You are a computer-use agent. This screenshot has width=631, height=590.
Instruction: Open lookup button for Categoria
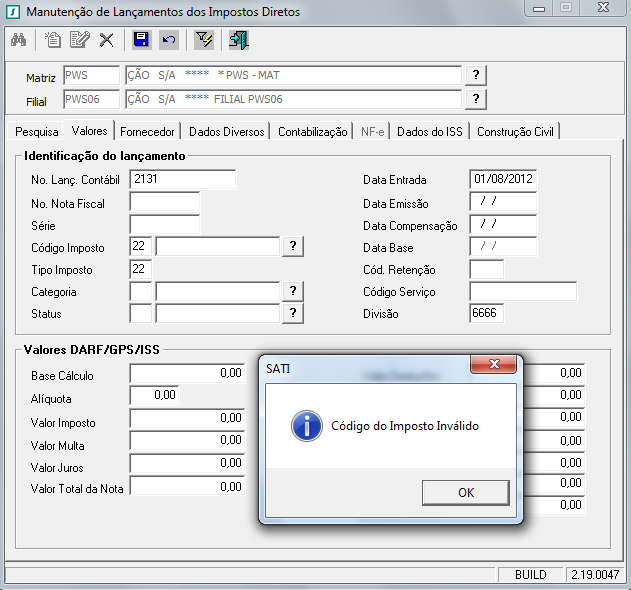(293, 291)
